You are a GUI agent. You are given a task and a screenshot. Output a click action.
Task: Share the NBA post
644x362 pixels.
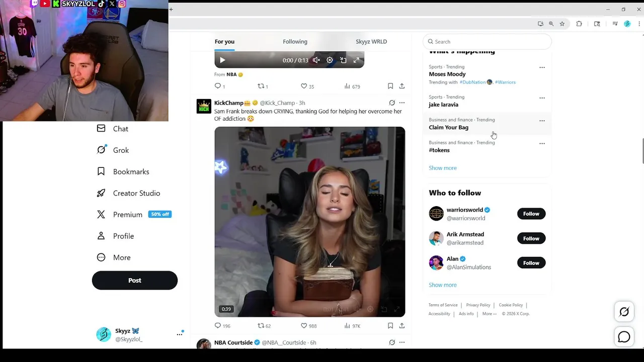401,86
